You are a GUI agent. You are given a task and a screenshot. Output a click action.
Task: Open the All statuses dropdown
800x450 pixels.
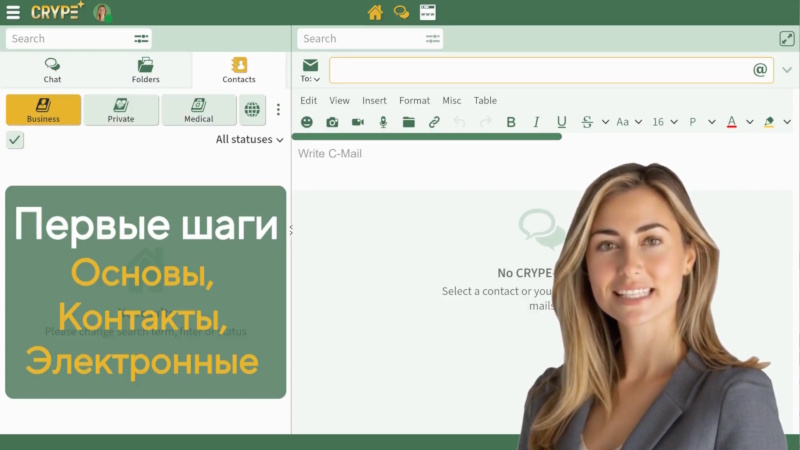click(x=250, y=139)
